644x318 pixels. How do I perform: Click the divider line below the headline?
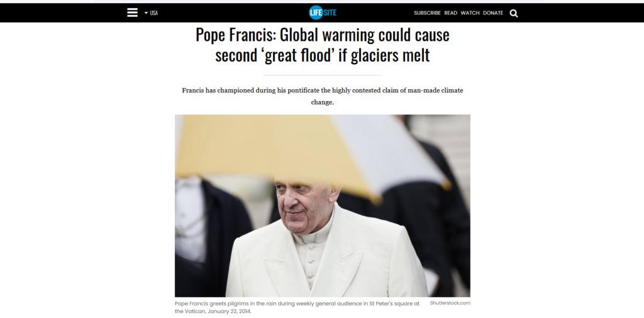[x=323, y=75]
